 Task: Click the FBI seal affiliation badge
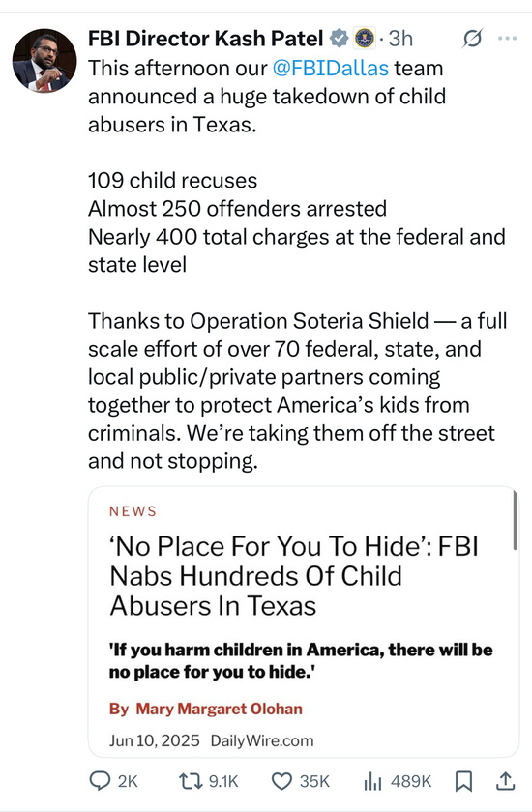coord(365,39)
